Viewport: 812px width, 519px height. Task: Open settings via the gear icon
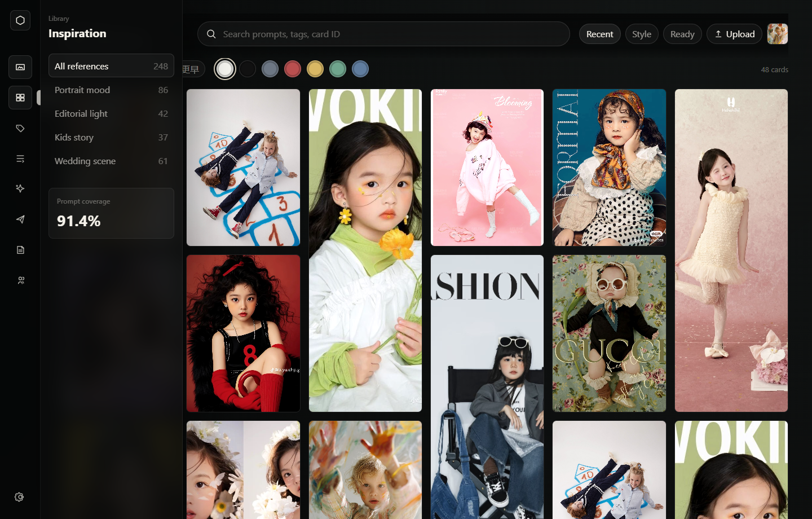tap(19, 497)
